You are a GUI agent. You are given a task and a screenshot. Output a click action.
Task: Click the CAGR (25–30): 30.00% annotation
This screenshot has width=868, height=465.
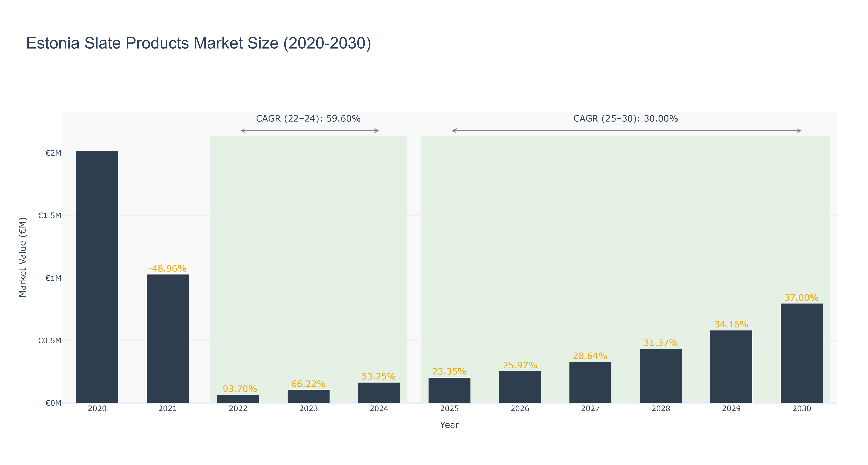pyautogui.click(x=626, y=119)
